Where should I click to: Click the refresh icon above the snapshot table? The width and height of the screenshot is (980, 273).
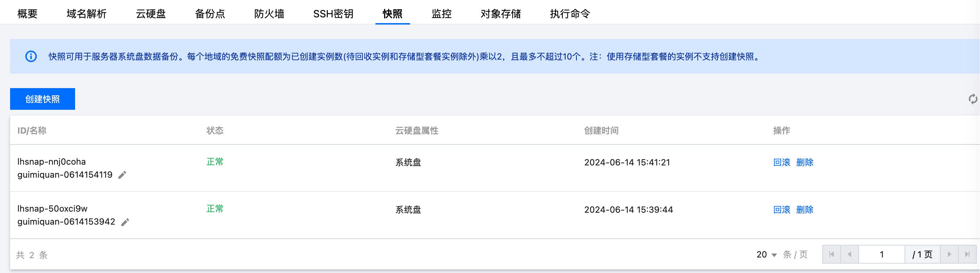click(x=972, y=99)
